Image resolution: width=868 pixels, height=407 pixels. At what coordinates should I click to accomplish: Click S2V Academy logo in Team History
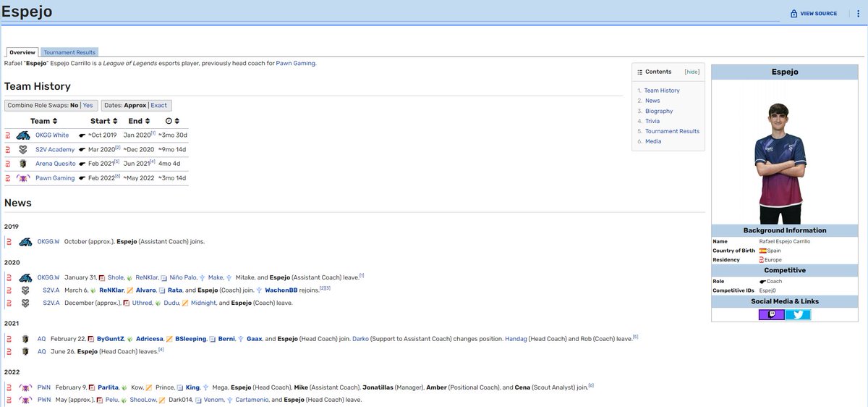tap(23, 149)
